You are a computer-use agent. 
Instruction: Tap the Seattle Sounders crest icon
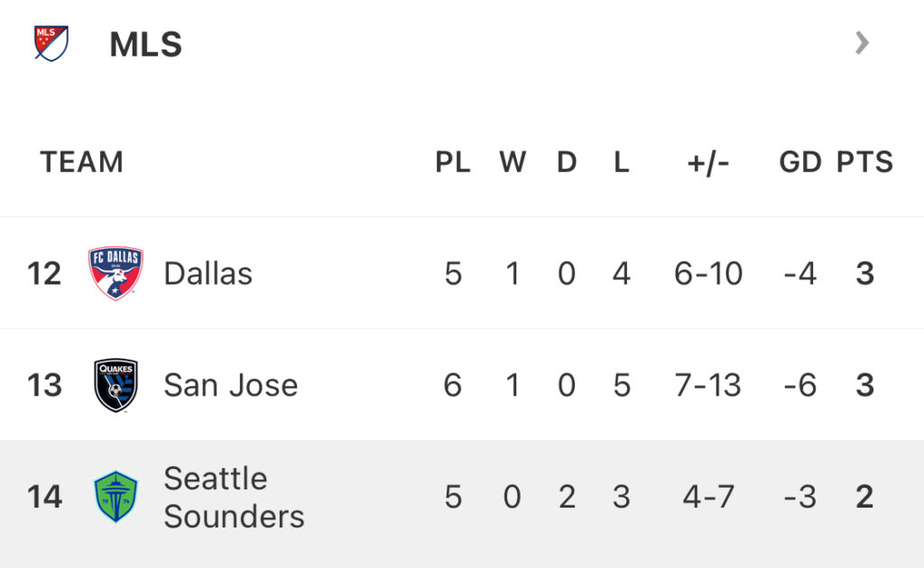[115, 496]
